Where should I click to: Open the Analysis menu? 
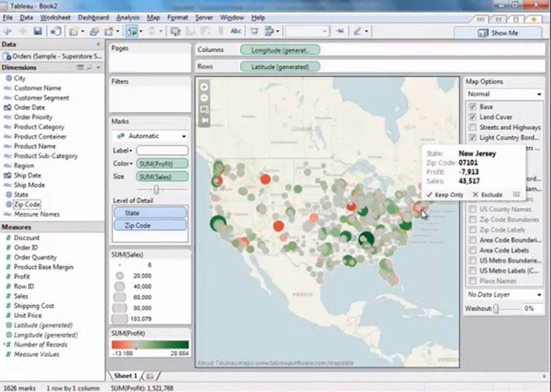[128, 17]
